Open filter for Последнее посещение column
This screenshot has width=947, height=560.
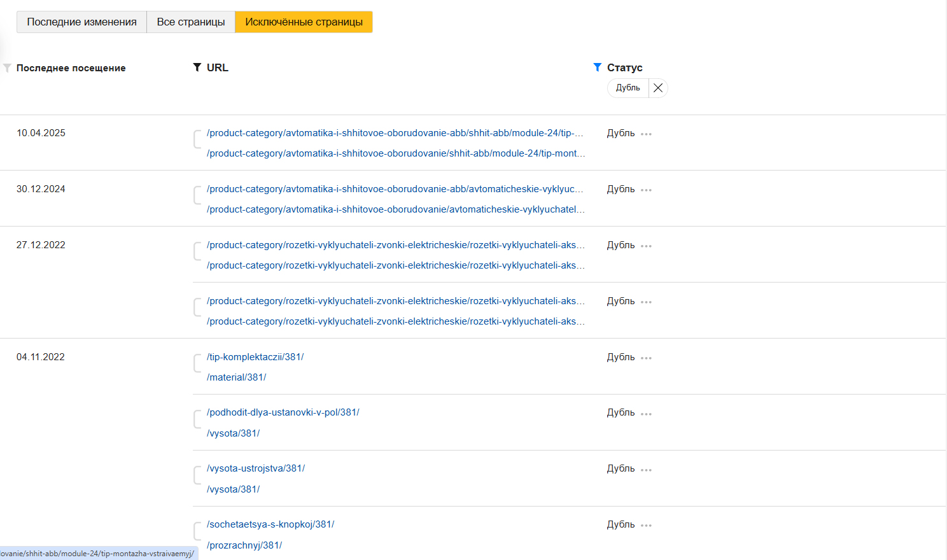[x=8, y=68]
